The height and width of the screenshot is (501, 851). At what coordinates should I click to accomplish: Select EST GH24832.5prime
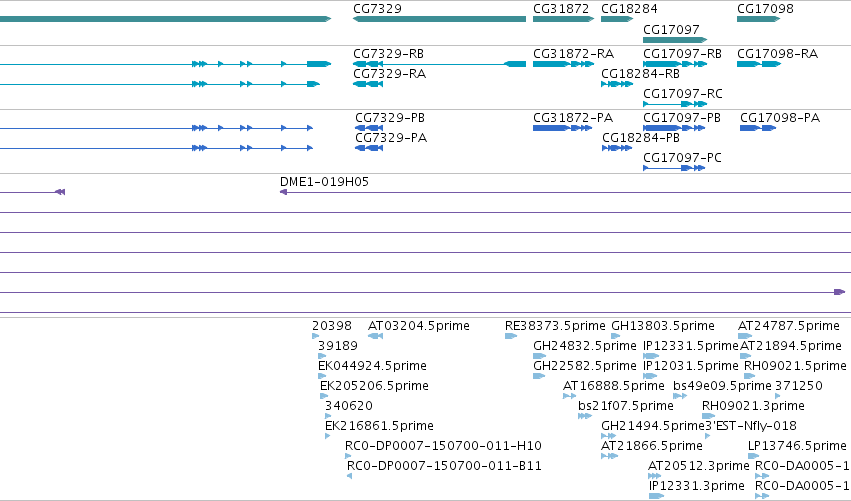coord(539,356)
